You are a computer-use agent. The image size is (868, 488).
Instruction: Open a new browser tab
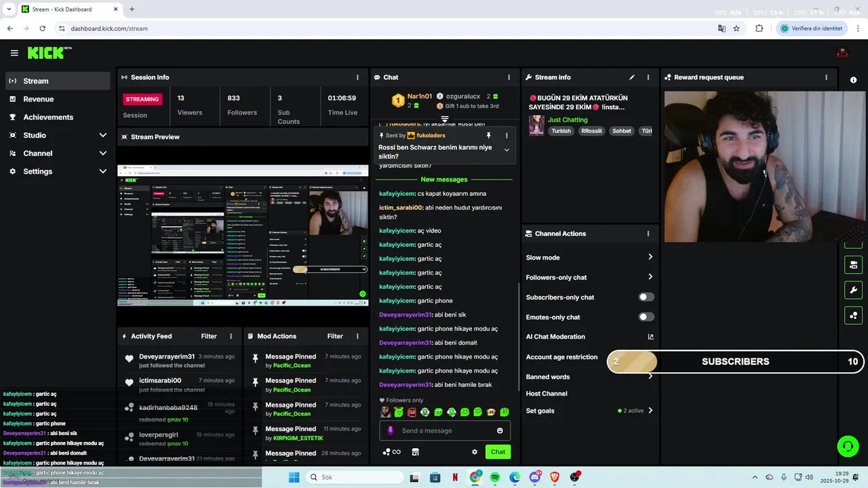pyautogui.click(x=132, y=9)
